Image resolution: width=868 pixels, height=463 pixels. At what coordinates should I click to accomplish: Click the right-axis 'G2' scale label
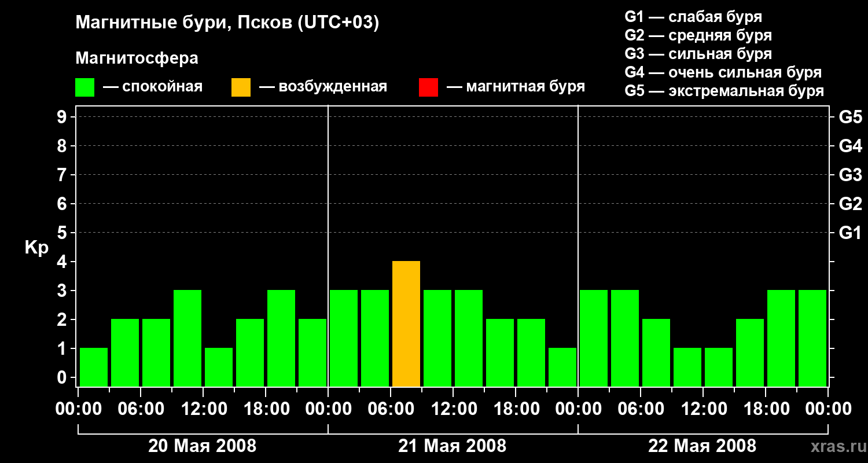850,204
